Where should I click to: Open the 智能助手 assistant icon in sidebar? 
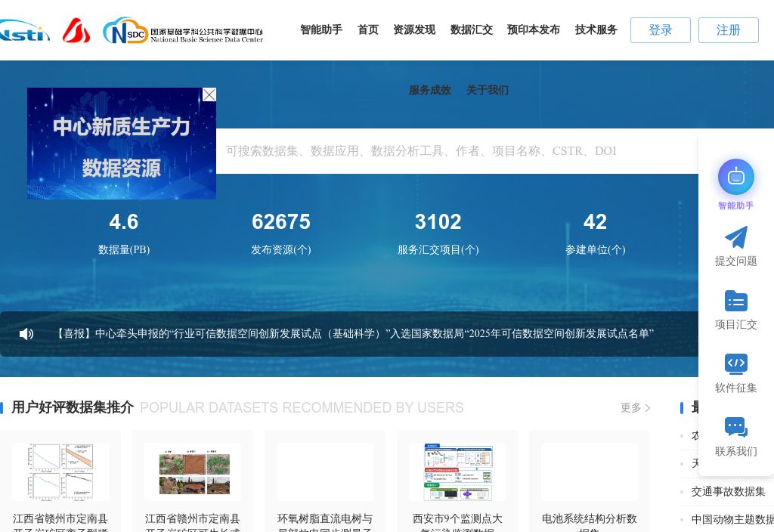[736, 177]
